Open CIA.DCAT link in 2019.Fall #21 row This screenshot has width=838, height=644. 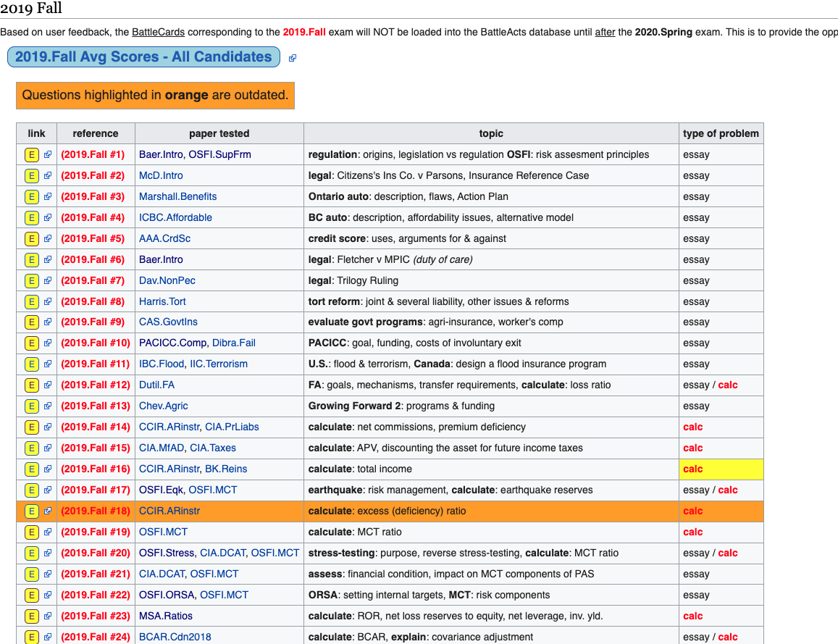162,574
